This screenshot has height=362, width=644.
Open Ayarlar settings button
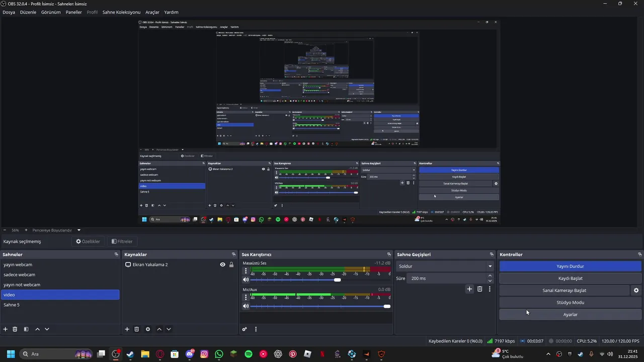(x=570, y=314)
